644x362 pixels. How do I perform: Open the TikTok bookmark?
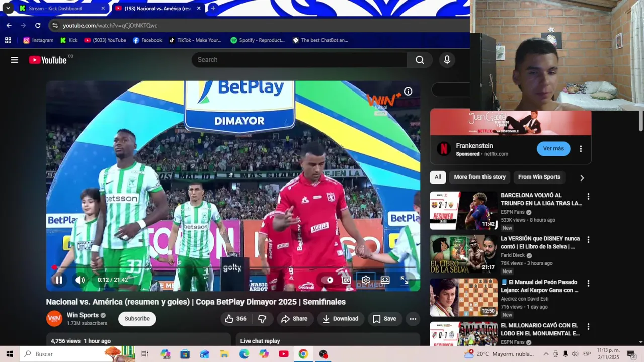(195, 40)
